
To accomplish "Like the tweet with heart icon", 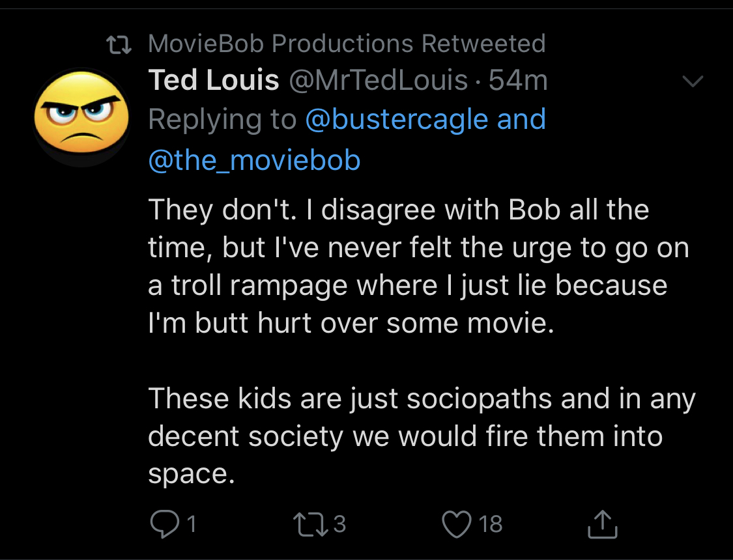I will 457,524.
